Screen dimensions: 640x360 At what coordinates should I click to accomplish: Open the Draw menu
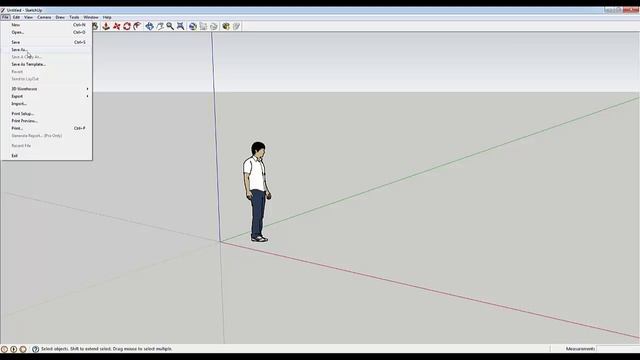(x=60, y=18)
